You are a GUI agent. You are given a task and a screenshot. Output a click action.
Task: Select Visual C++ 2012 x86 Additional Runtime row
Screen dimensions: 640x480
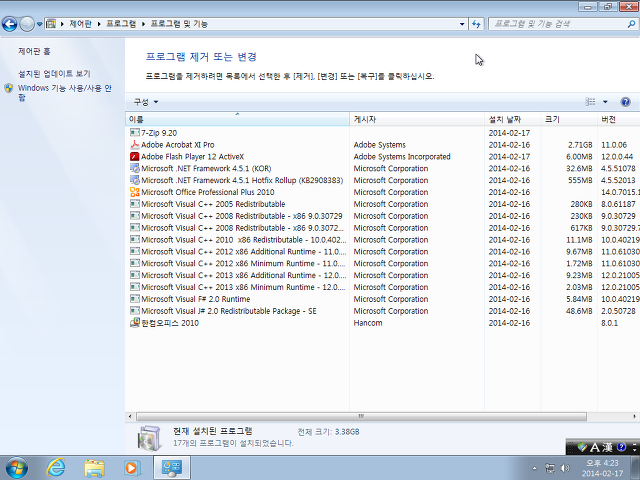tap(382, 251)
